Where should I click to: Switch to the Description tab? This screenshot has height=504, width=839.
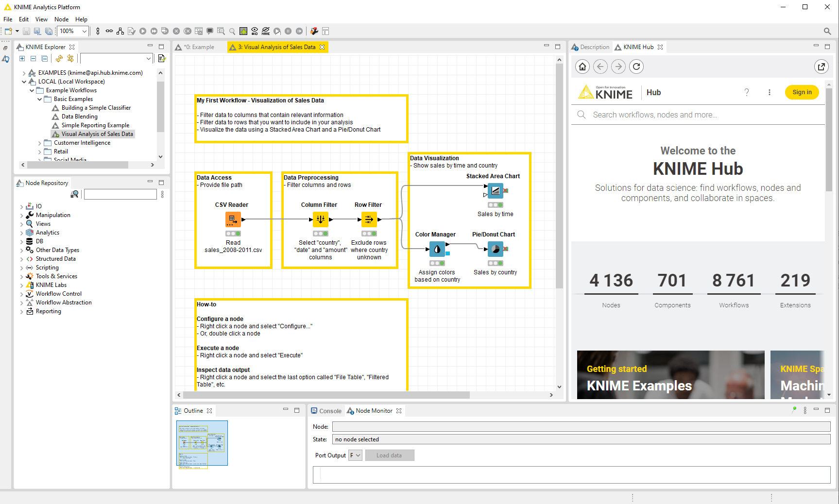pos(590,47)
